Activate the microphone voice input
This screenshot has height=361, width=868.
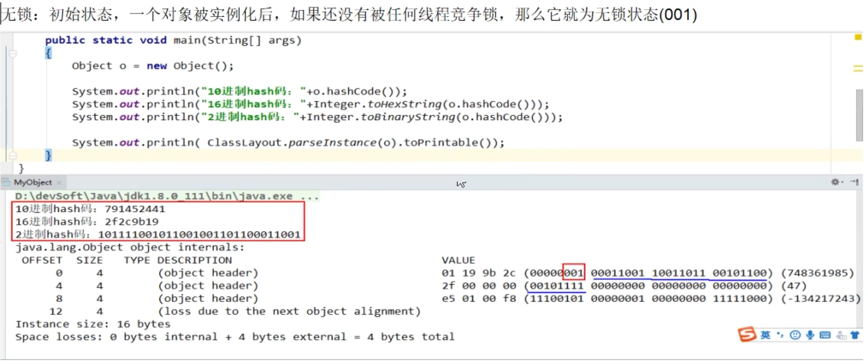pyautogui.click(x=810, y=335)
